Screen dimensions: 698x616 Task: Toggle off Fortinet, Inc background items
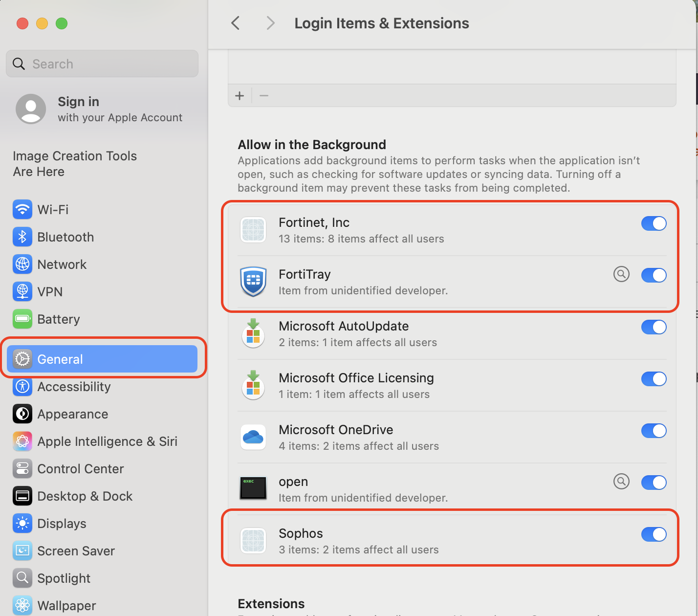654,223
